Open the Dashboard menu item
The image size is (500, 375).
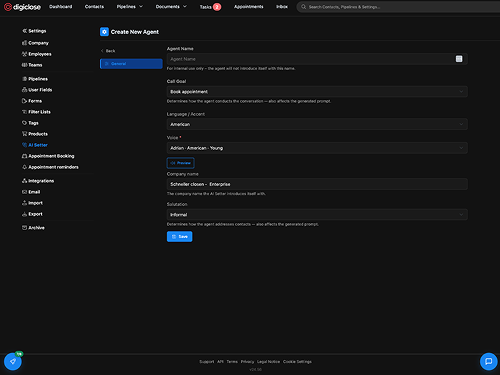[61, 7]
